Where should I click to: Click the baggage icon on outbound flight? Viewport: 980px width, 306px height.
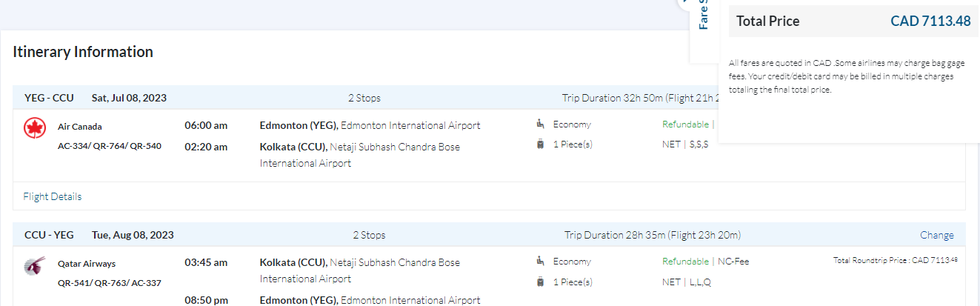[x=540, y=144]
